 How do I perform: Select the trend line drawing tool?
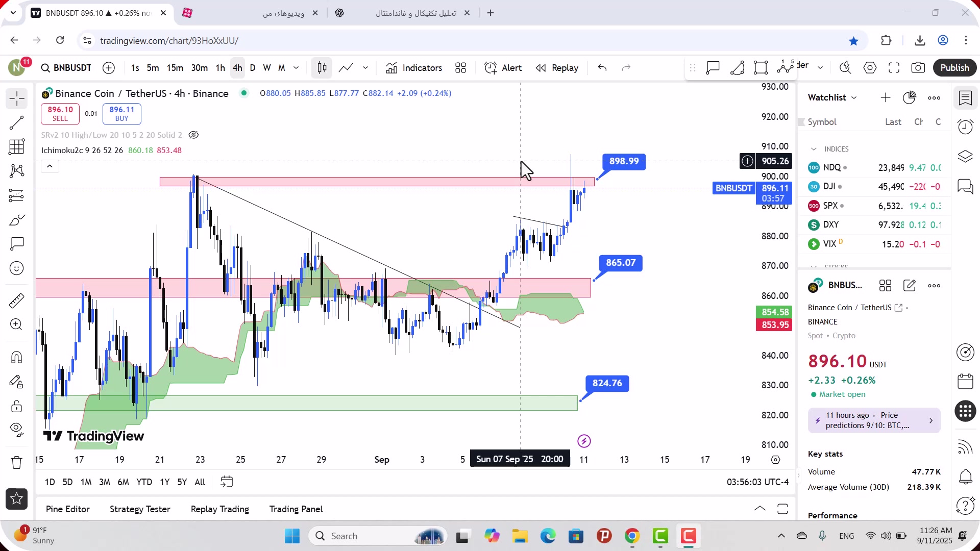pyautogui.click(x=16, y=122)
